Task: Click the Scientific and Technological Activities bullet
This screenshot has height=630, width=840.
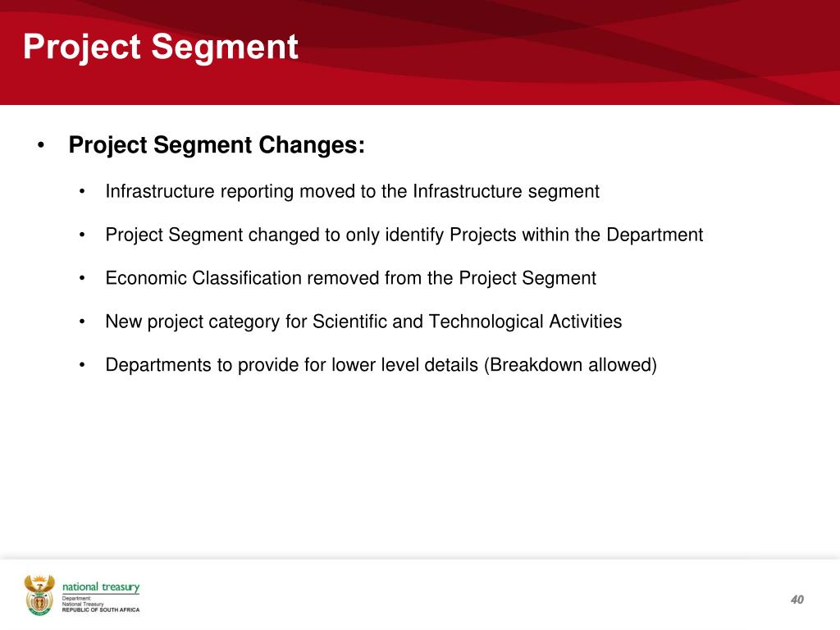Action: pyautogui.click(x=363, y=322)
